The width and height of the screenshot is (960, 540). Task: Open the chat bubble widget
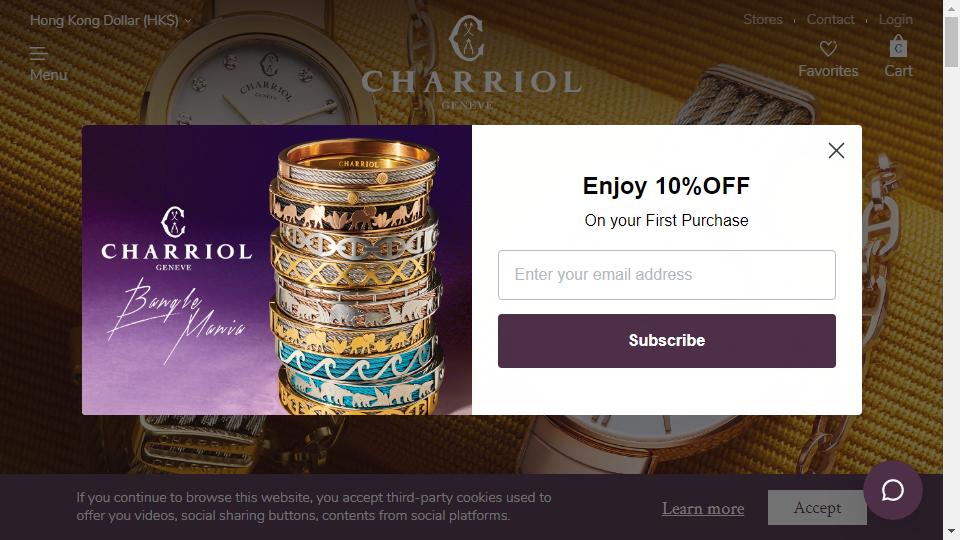[893, 490]
